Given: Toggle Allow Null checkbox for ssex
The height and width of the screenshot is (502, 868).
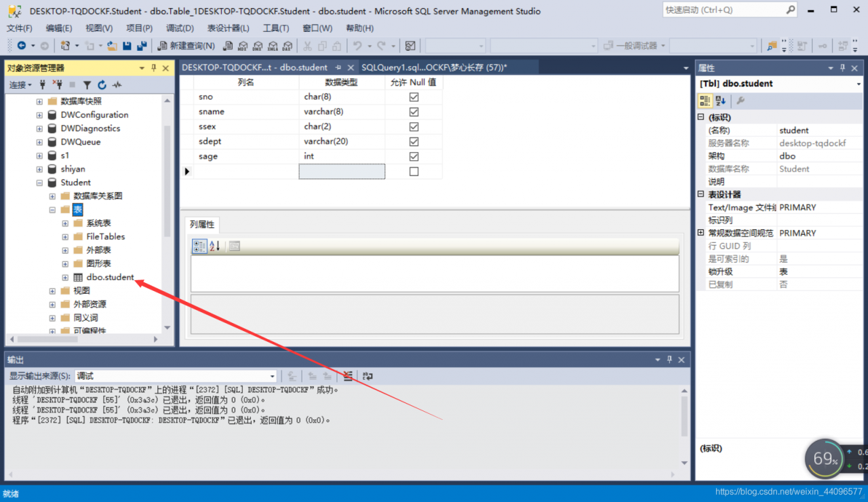Looking at the screenshot, I should tap(414, 127).
